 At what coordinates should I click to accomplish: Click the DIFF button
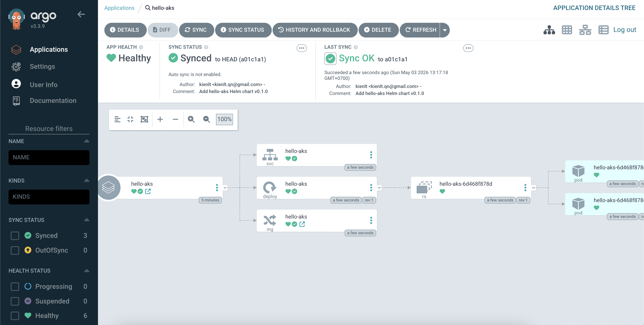click(162, 30)
